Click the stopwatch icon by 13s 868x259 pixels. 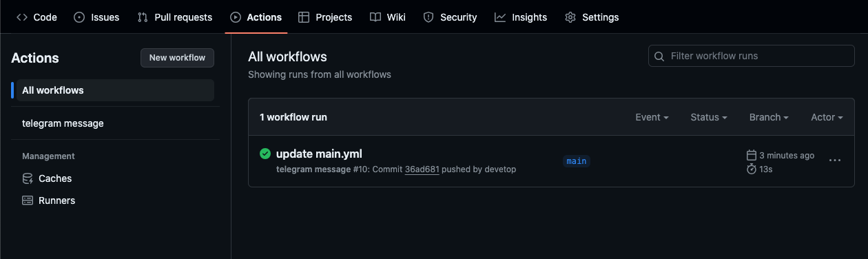pos(752,169)
